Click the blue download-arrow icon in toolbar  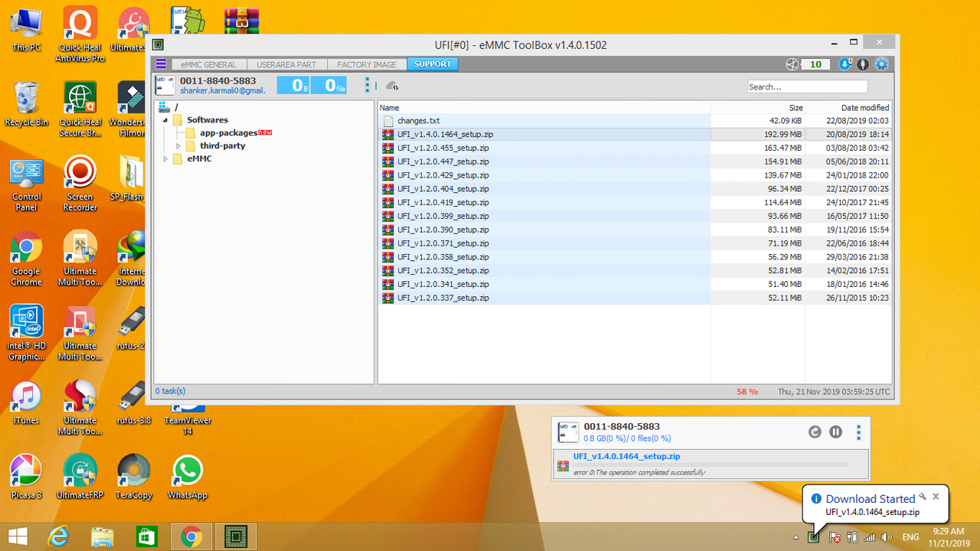(845, 64)
